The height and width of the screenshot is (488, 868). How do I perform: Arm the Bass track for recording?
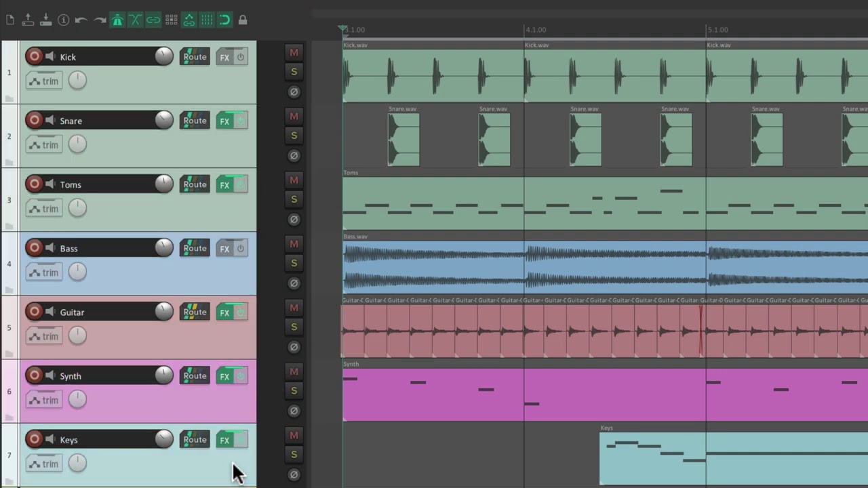[x=34, y=247]
